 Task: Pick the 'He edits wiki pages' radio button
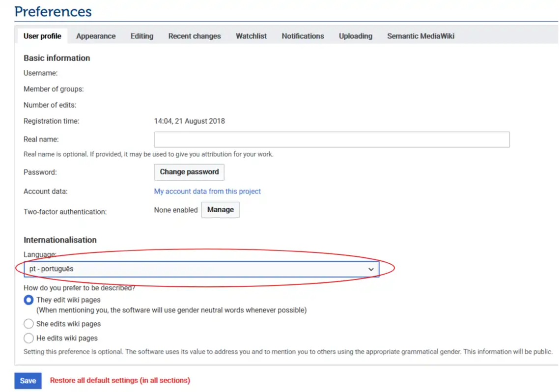(x=28, y=338)
